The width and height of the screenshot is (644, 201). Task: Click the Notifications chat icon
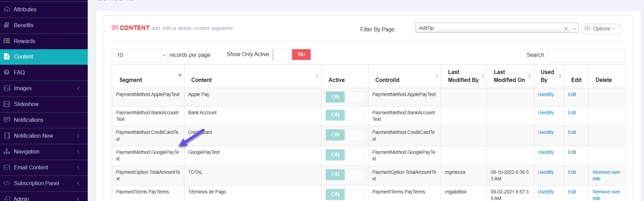pyautogui.click(x=7, y=120)
